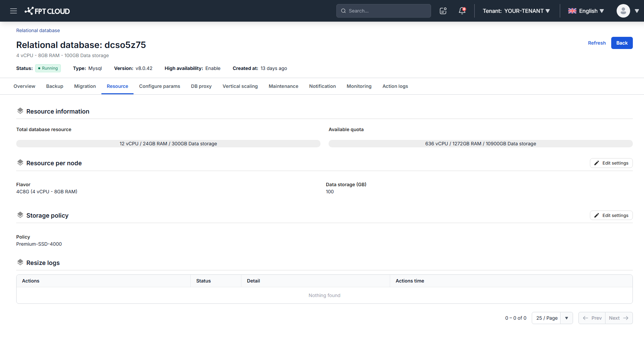Click the Prev pagination button

point(592,318)
